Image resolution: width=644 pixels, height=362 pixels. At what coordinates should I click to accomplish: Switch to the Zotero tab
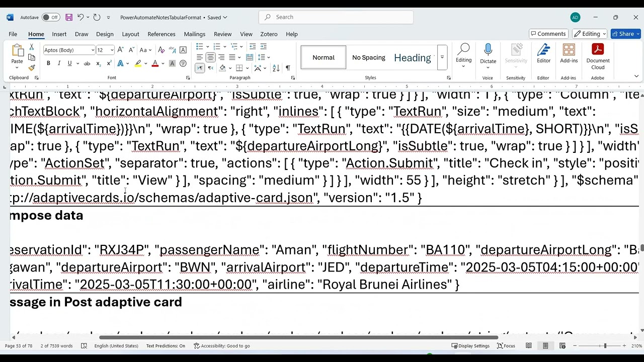pyautogui.click(x=269, y=34)
